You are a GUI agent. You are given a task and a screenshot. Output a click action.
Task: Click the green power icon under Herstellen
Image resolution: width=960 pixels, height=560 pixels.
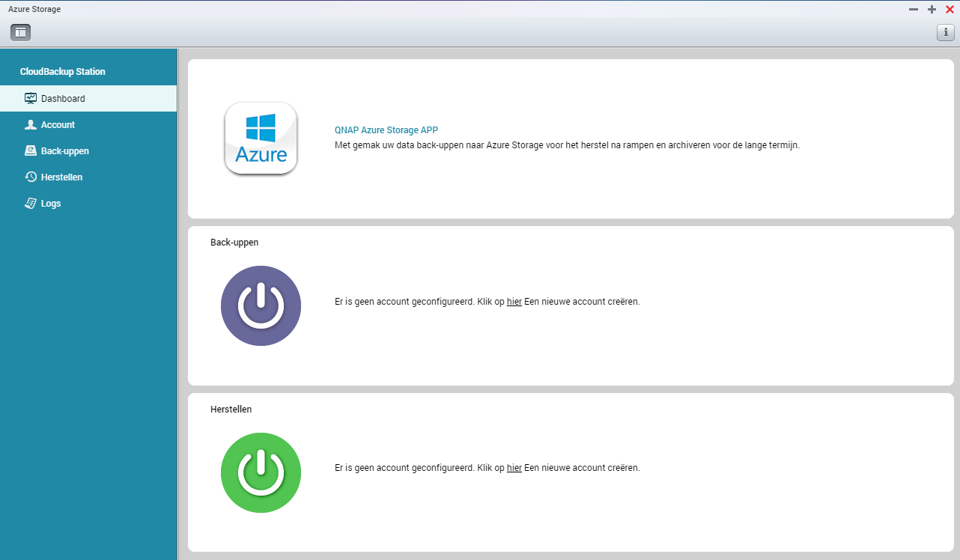click(x=261, y=472)
